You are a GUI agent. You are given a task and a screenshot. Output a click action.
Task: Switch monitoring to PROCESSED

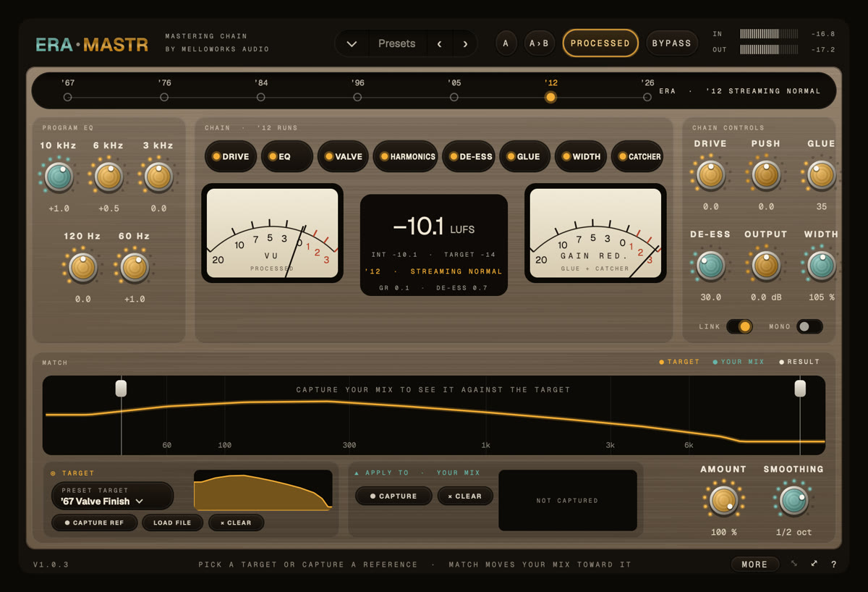[x=600, y=43]
